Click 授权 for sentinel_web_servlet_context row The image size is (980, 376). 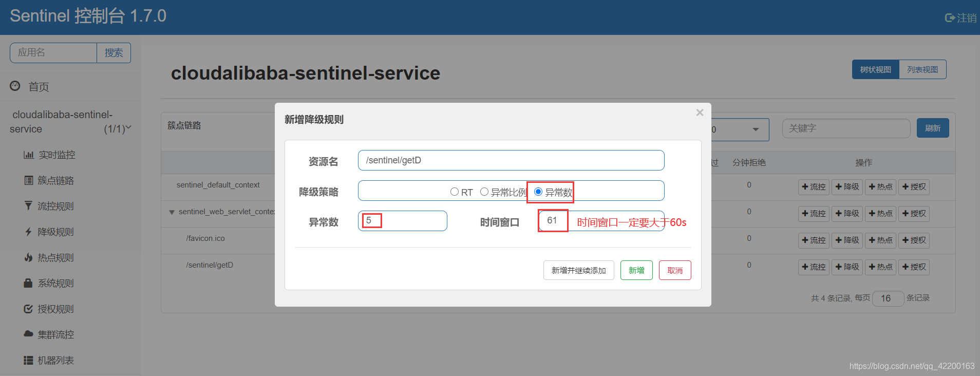pos(914,214)
